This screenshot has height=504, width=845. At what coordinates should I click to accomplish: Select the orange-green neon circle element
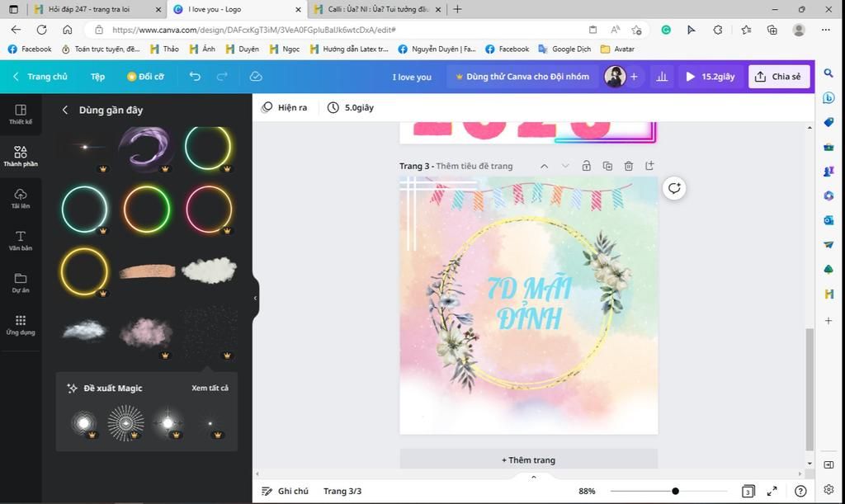[x=147, y=209]
